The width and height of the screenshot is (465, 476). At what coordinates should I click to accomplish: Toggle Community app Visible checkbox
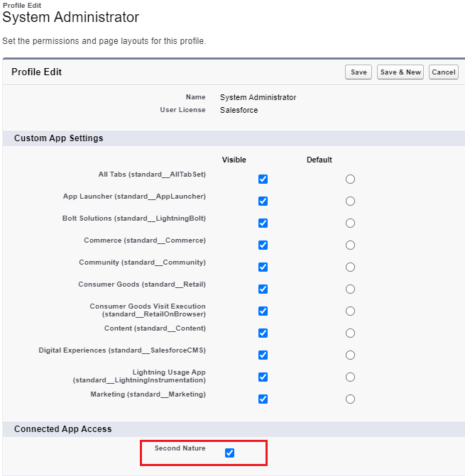pos(263,267)
